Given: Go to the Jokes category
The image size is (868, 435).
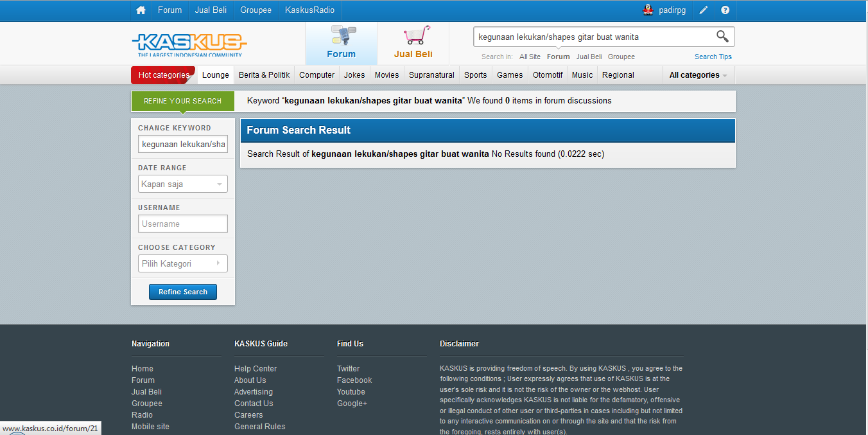Looking at the screenshot, I should [x=354, y=75].
